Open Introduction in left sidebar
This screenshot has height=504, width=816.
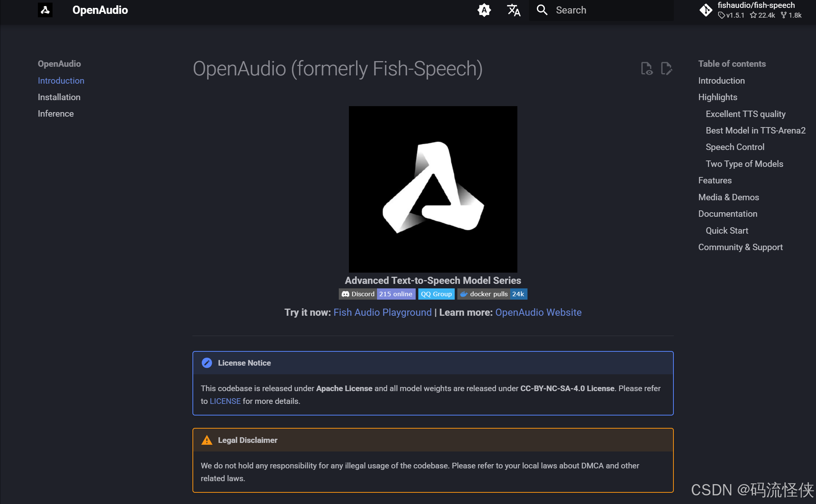[x=61, y=81]
